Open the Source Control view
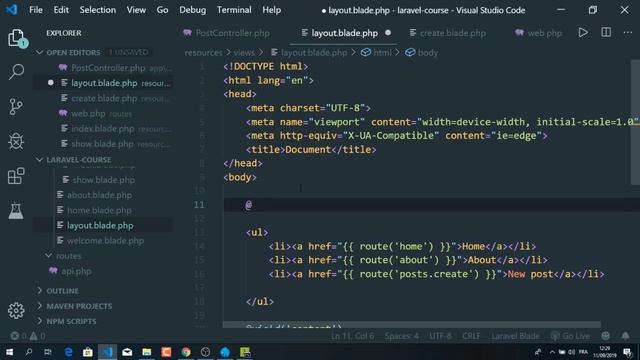This screenshot has height=360, width=640. click(16, 107)
